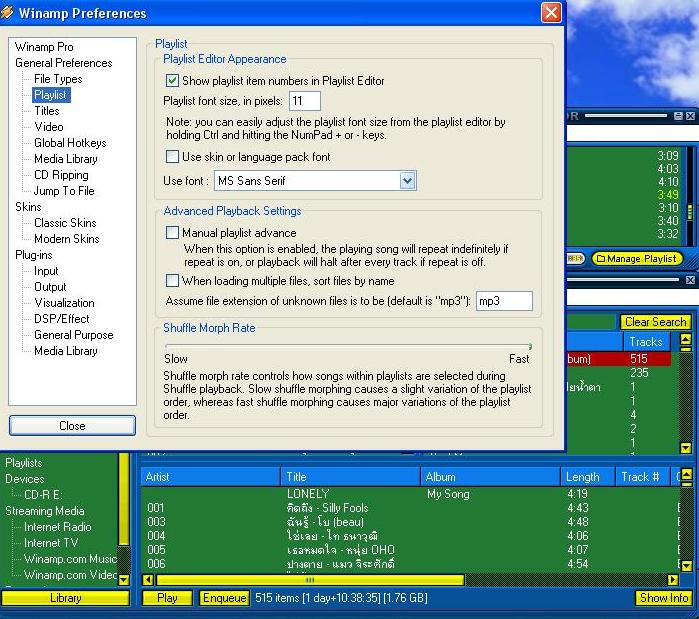
Task: Click the Show Info button
Action: (x=664, y=598)
